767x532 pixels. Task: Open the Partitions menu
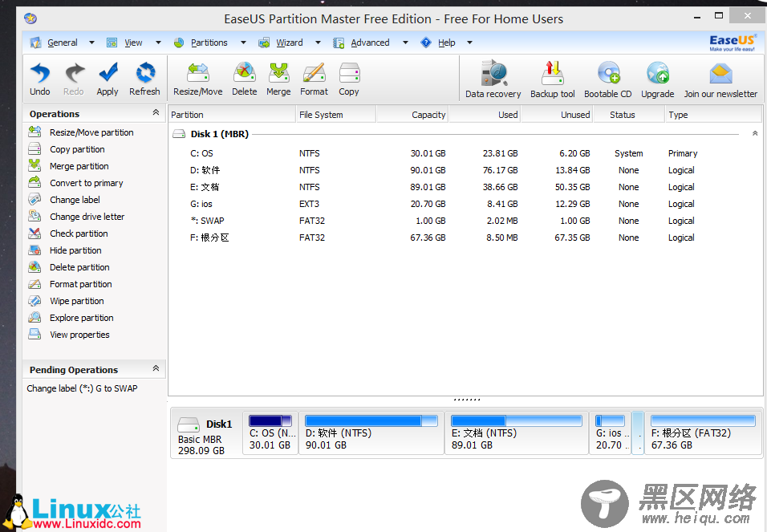click(x=209, y=43)
